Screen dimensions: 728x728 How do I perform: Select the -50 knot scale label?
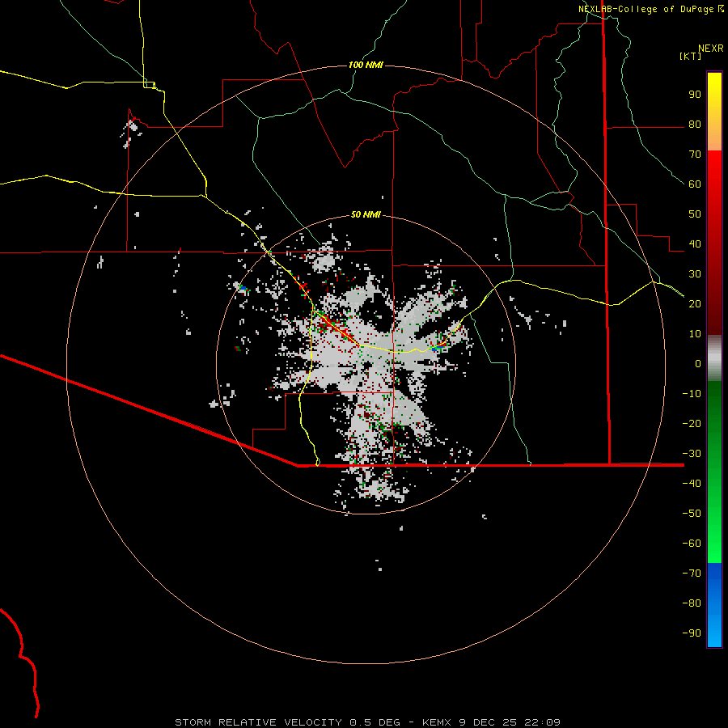click(692, 514)
